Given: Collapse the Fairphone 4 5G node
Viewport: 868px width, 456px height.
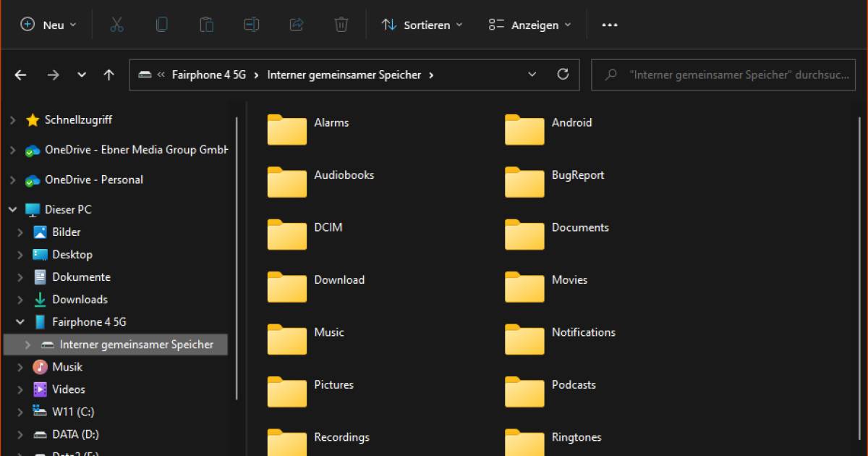Looking at the screenshot, I should (x=20, y=321).
